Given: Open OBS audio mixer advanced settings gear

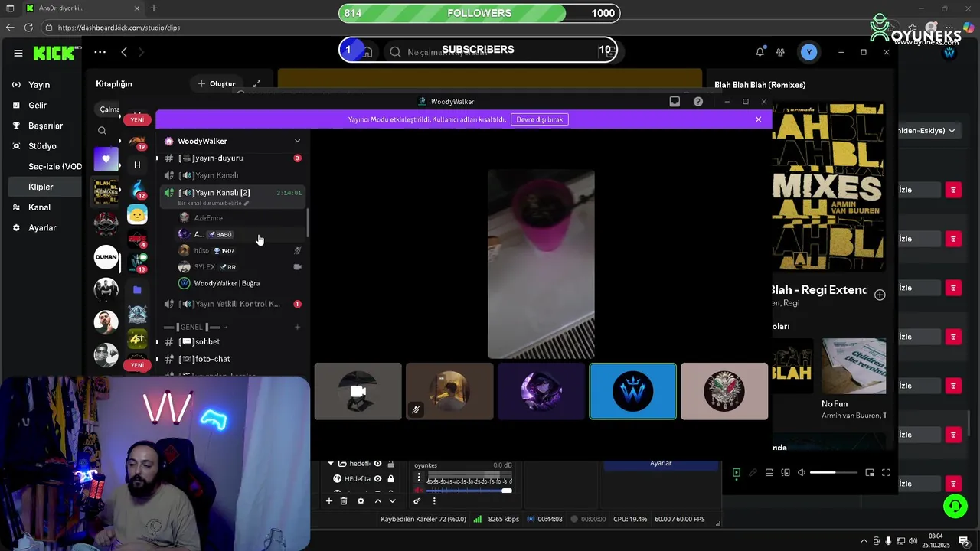Looking at the screenshot, I should pyautogui.click(x=417, y=501).
